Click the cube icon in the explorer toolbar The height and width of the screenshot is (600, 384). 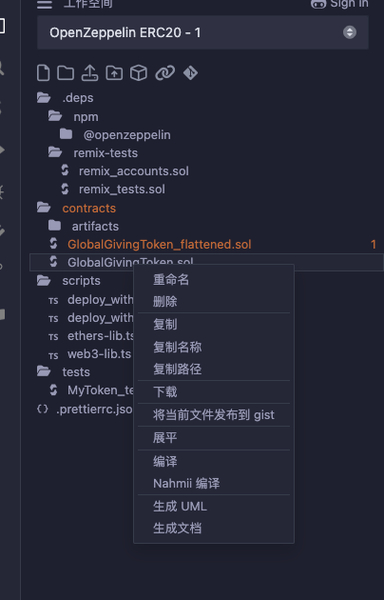[138, 73]
